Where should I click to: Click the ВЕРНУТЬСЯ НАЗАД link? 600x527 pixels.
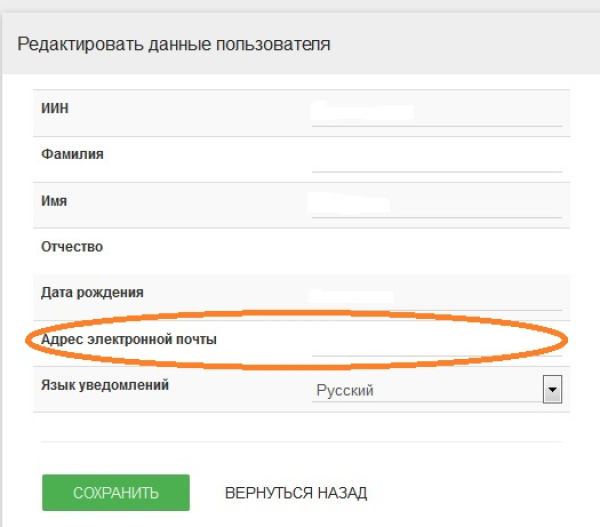click(x=296, y=493)
